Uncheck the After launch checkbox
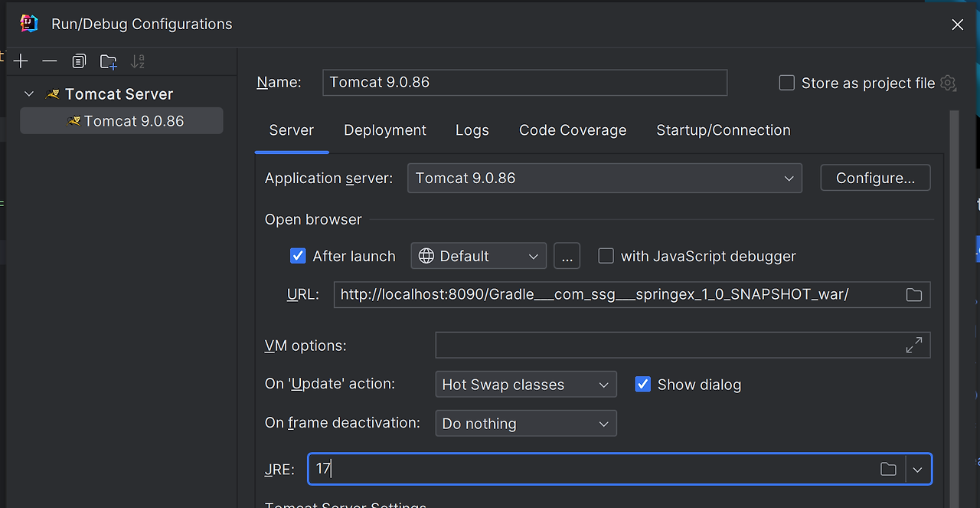Image resolution: width=980 pixels, height=508 pixels. pos(298,256)
